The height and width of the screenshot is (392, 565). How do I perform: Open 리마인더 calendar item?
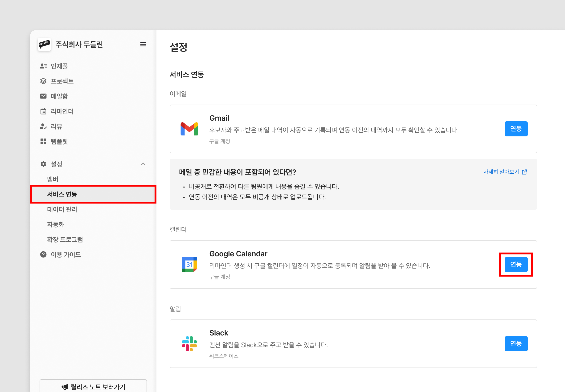[62, 111]
